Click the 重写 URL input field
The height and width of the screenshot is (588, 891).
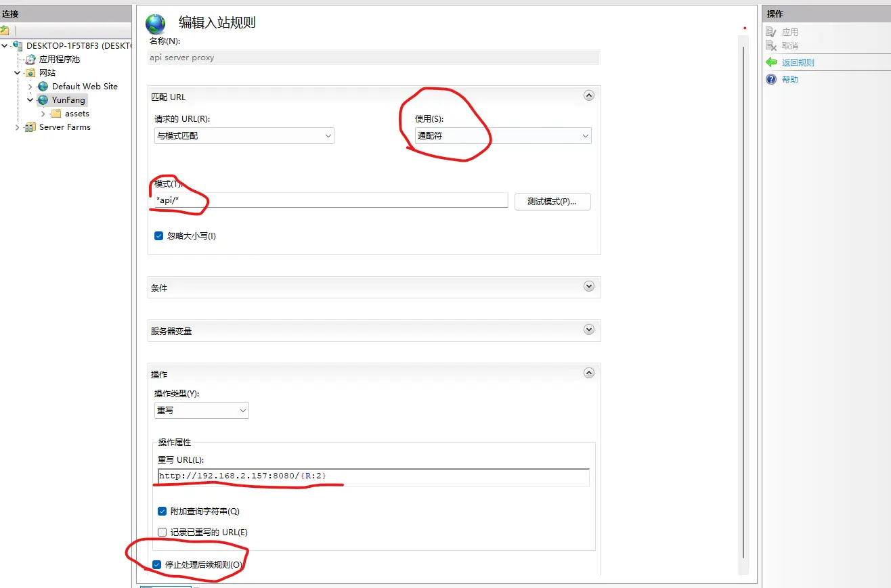[374, 476]
